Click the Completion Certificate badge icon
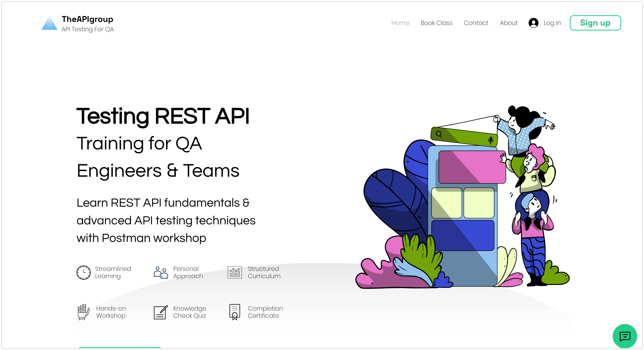Viewport: 644px width, 350px height. [234, 312]
